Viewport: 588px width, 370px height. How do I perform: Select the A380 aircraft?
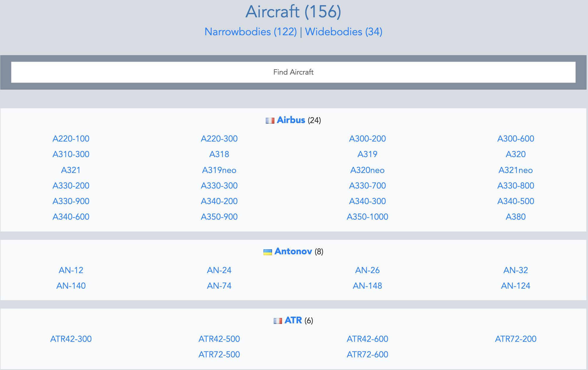coord(516,217)
